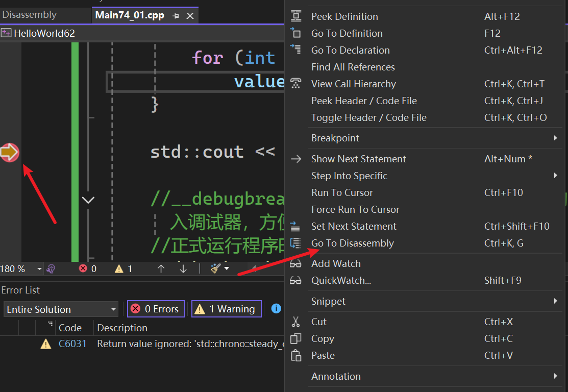Image resolution: width=568 pixels, height=392 pixels.
Task: Collapse the code block with the chevron
Action: pos(88,200)
